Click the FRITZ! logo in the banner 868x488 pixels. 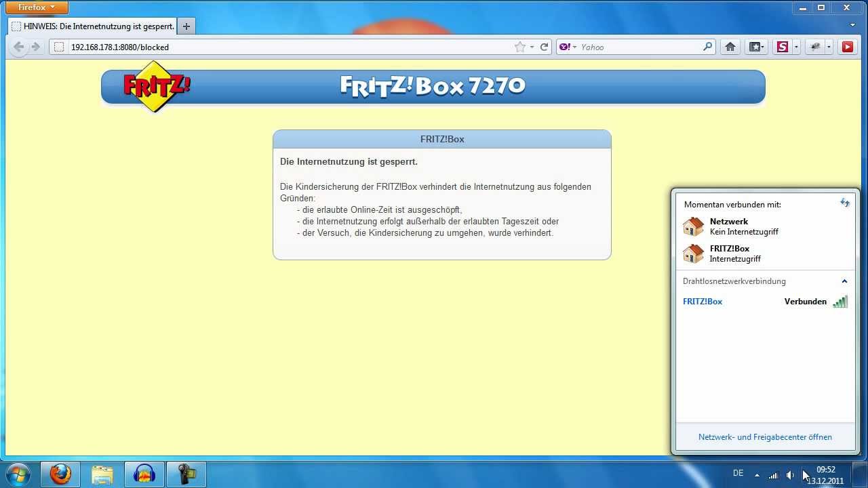click(x=157, y=86)
